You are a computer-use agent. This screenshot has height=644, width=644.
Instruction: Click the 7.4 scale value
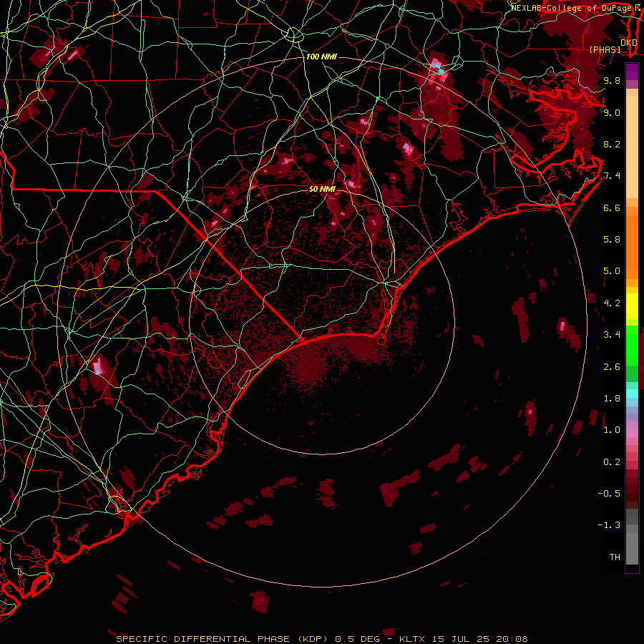point(612,176)
